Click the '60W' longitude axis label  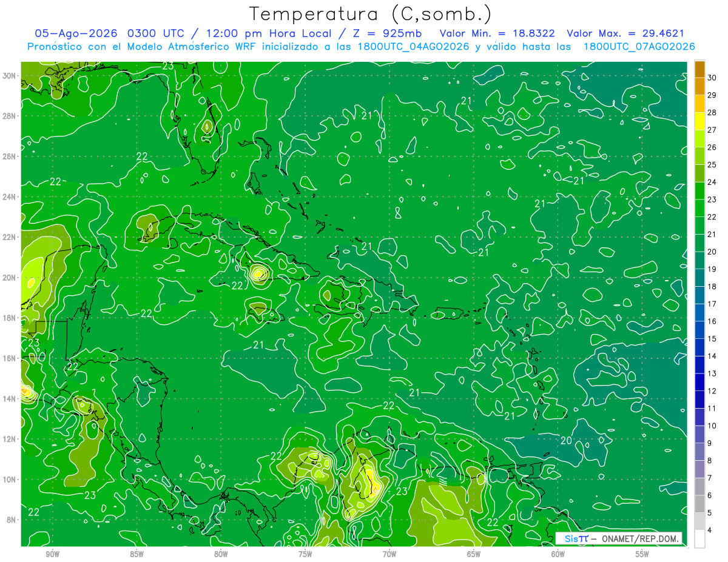click(x=558, y=554)
